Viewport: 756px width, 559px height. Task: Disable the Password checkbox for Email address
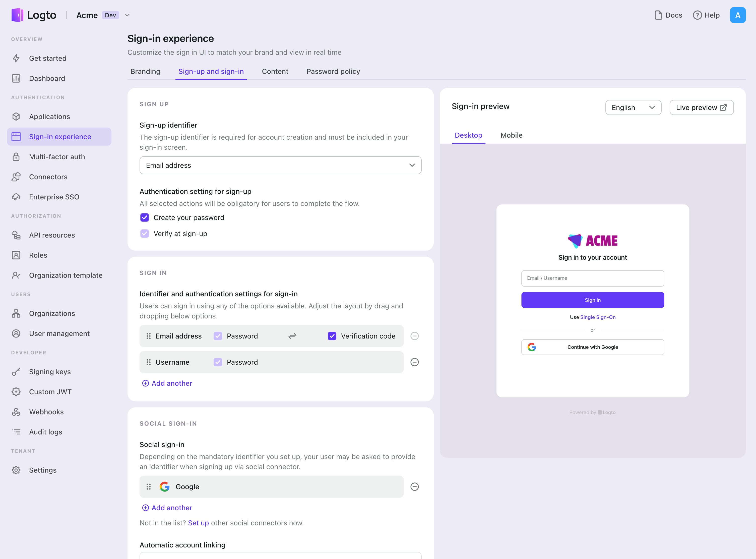point(218,336)
